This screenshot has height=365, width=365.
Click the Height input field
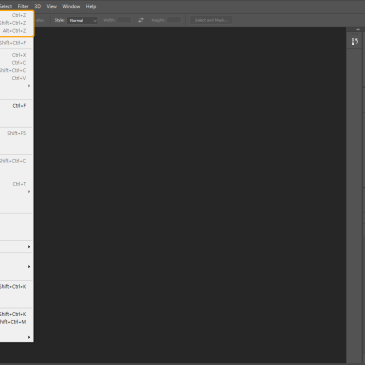coord(174,20)
